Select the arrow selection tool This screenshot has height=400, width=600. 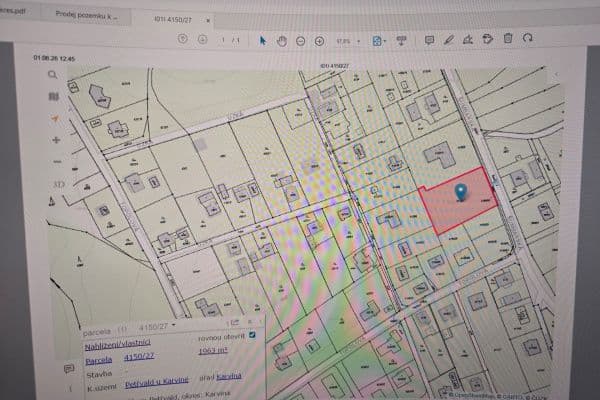(x=262, y=41)
